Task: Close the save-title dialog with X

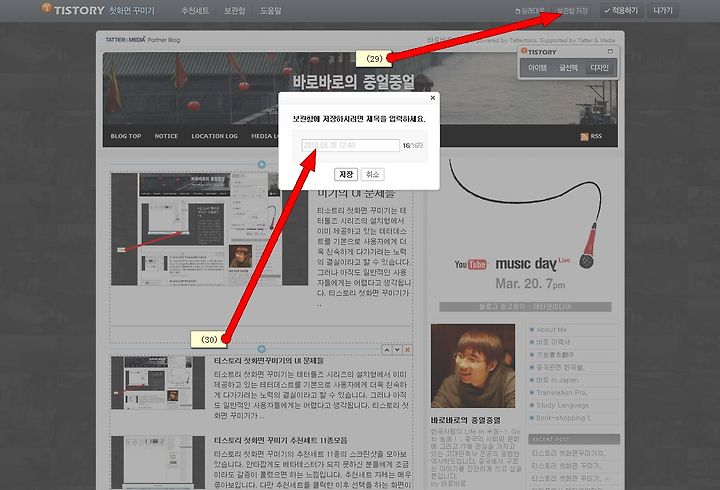Action: tap(433, 98)
